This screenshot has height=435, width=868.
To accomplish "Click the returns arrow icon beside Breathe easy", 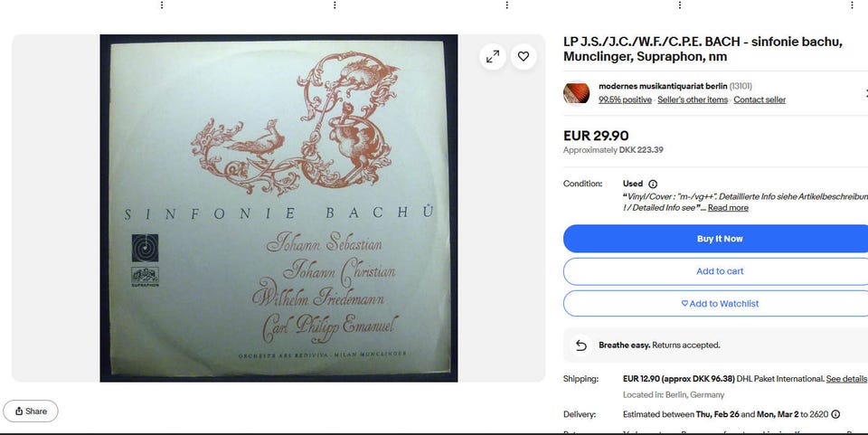I will point(580,345).
